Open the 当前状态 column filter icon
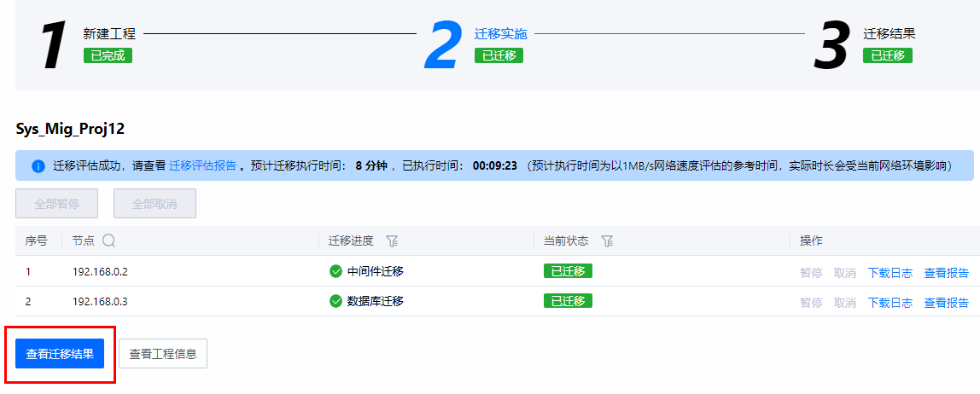 (x=606, y=241)
